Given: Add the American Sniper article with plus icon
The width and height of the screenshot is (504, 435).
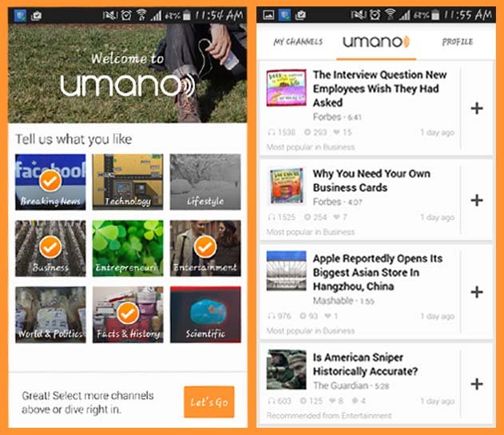Looking at the screenshot, I should coord(477,384).
